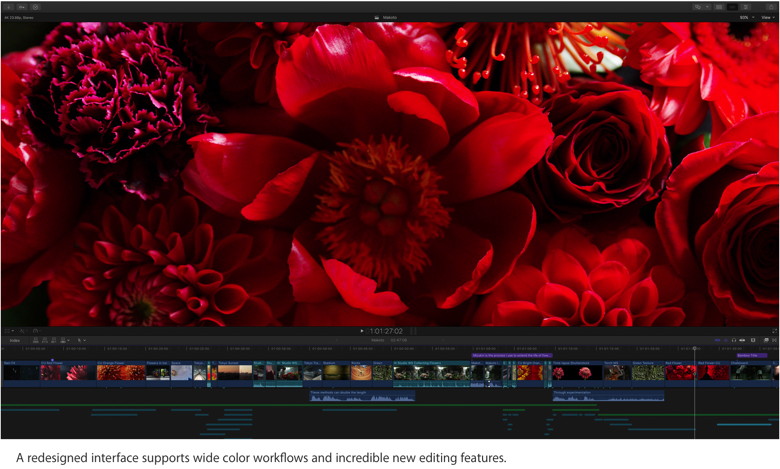Open the viewer zoom percentage dropdown
The width and height of the screenshot is (780, 469).
tap(745, 17)
